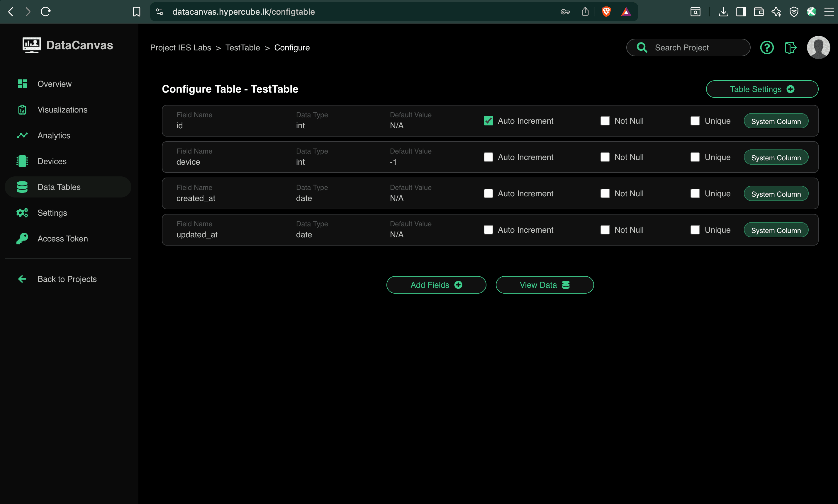Click the Add Fields button

436,285
